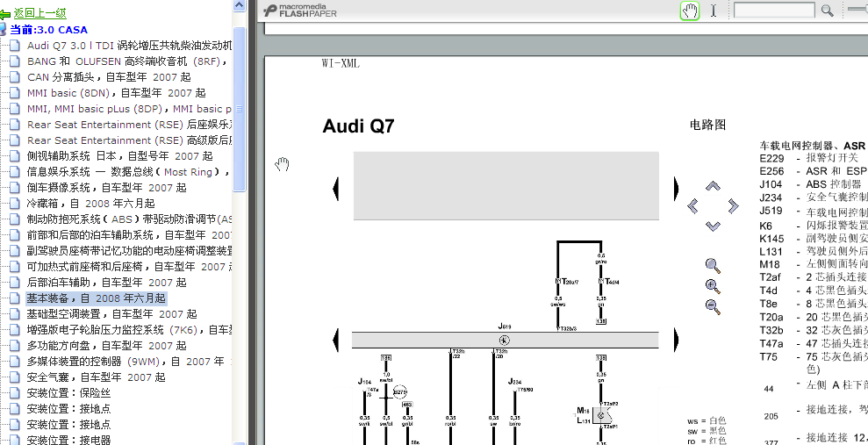868x445 pixels.
Task: Click the J519 gray component bar
Action: tap(506, 341)
